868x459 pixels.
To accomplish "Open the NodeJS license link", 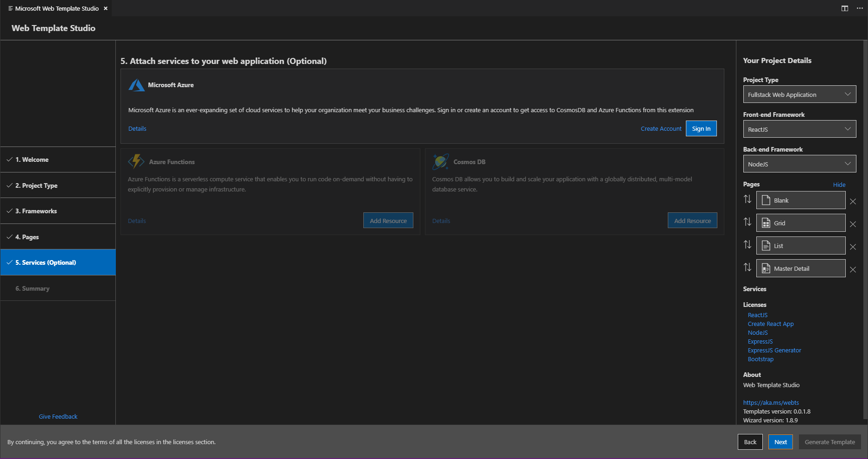I will (x=758, y=332).
